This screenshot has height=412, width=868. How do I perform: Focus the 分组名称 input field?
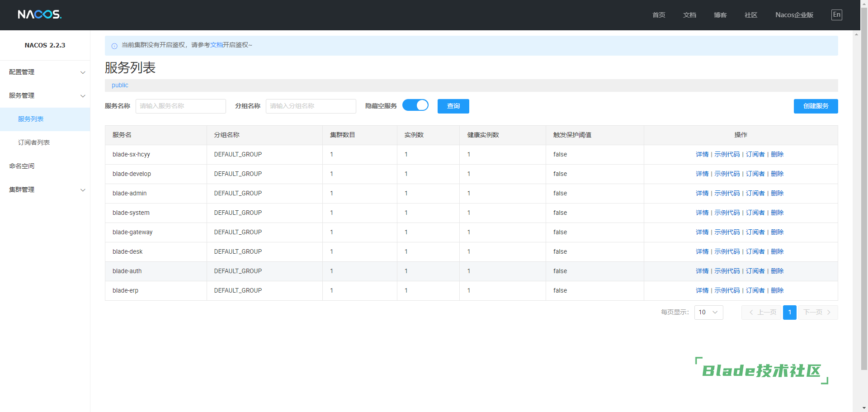click(x=311, y=106)
